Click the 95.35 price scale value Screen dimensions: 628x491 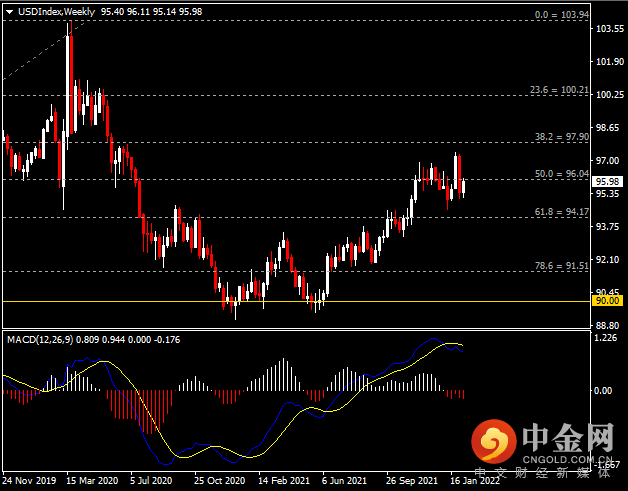(x=610, y=193)
